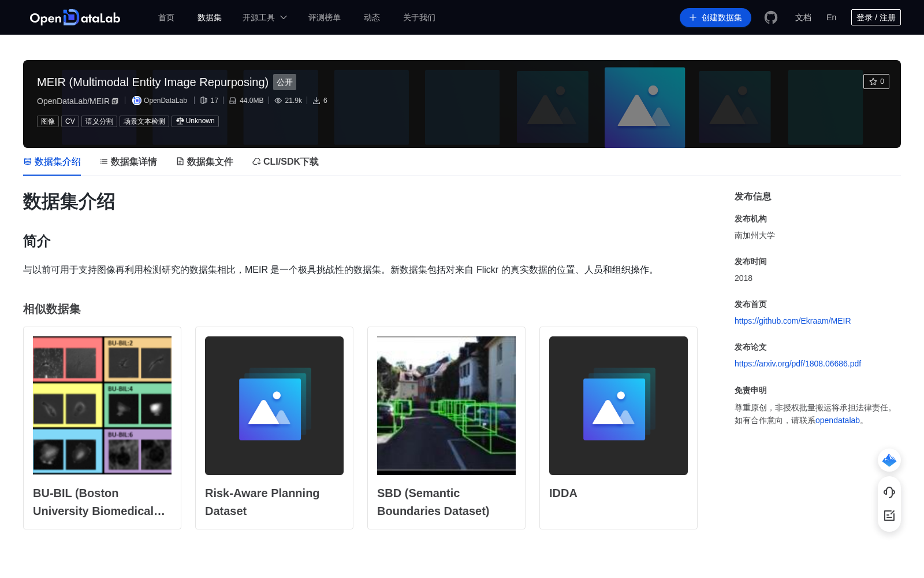Open the BU-BIL dataset thumbnail
Viewport: 924px width, 578px height.
pyautogui.click(x=102, y=406)
